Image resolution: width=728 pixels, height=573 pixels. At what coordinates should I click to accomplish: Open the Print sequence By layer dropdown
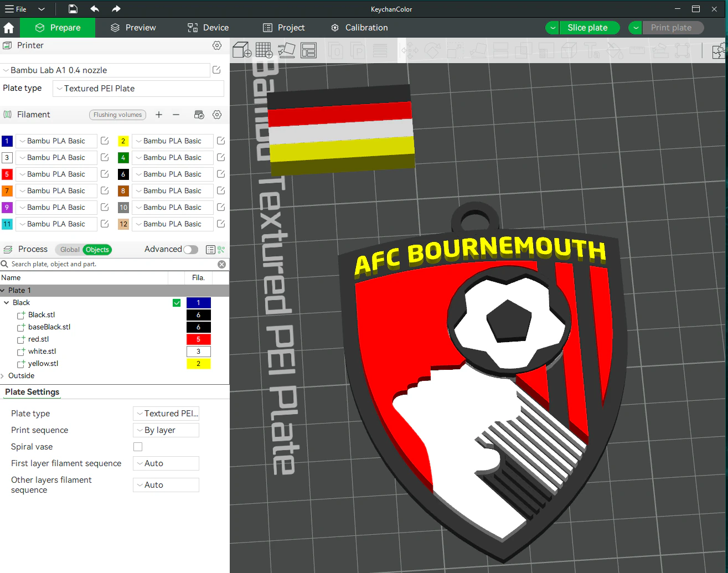(166, 430)
